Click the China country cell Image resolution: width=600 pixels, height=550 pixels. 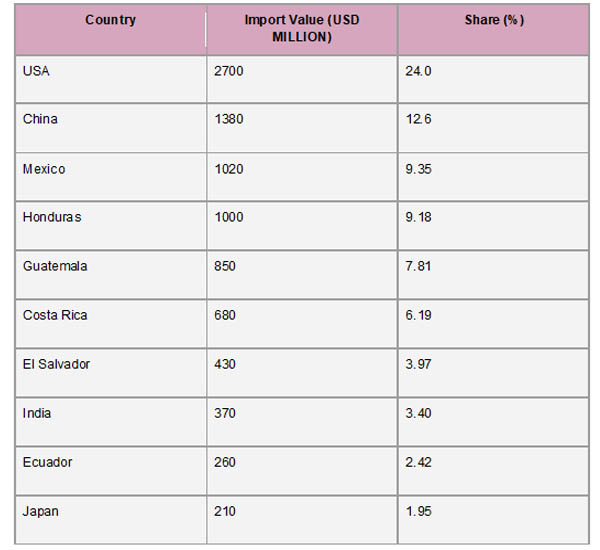pyautogui.click(x=111, y=128)
